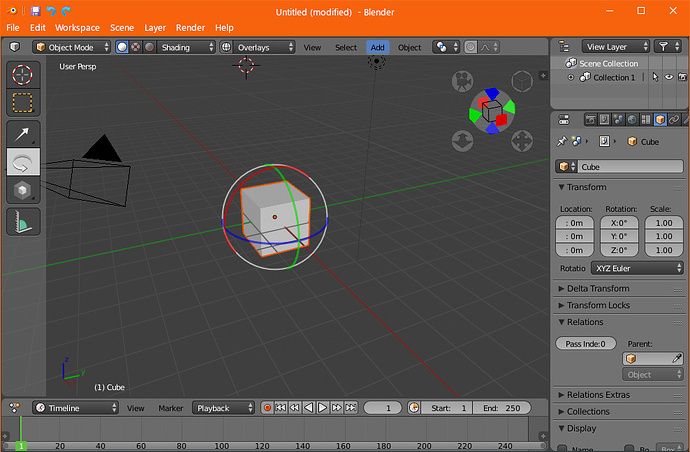Toggle proportional editing button
The image size is (690, 452).
(470, 47)
